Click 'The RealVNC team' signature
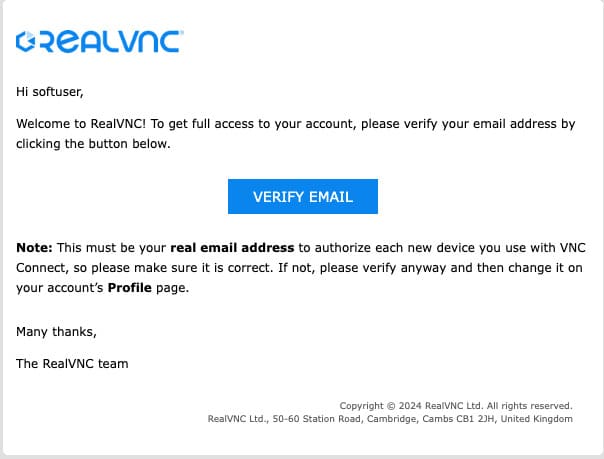The height and width of the screenshot is (459, 604). [x=72, y=364]
